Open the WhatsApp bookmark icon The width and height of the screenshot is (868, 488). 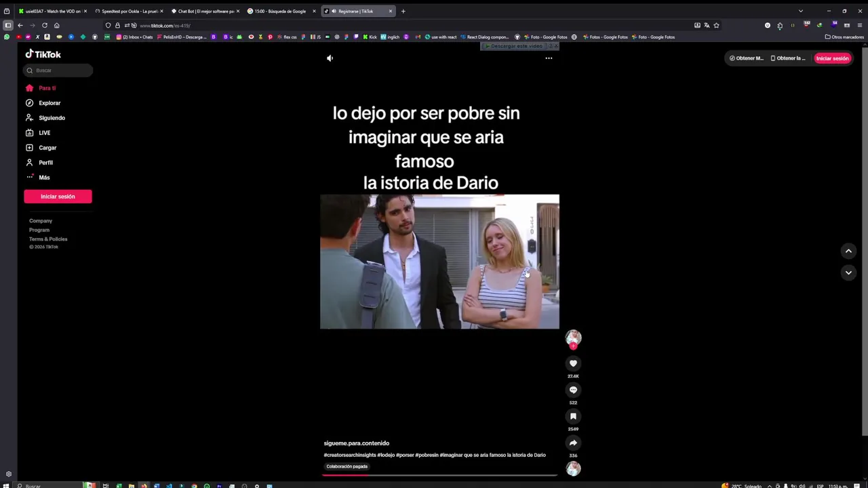[x=7, y=37]
